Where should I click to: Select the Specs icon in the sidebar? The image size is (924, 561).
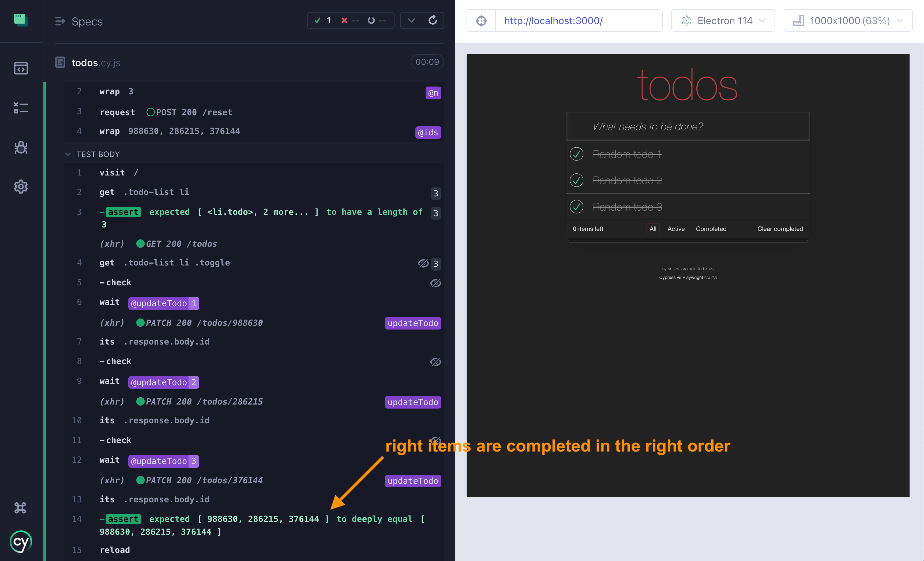click(21, 68)
